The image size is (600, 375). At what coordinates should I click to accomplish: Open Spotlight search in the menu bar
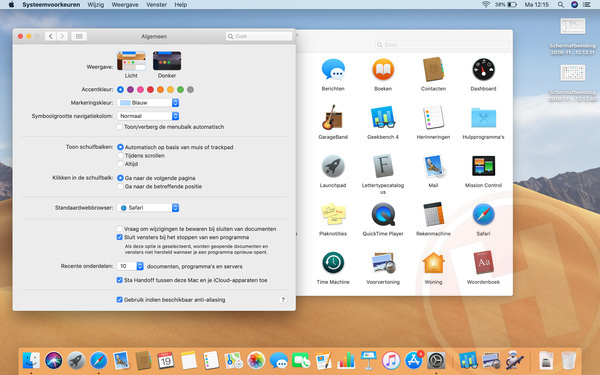tap(561, 5)
